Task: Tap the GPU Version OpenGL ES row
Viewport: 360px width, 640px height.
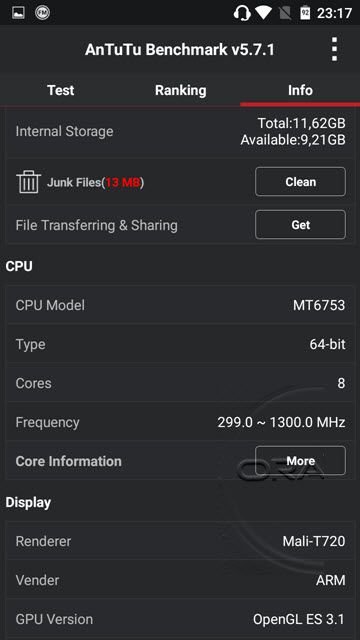Action: (x=180, y=619)
